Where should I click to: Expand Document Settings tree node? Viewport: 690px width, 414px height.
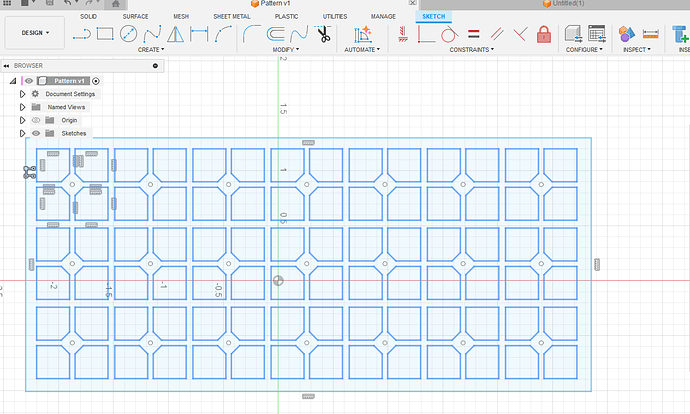22,94
